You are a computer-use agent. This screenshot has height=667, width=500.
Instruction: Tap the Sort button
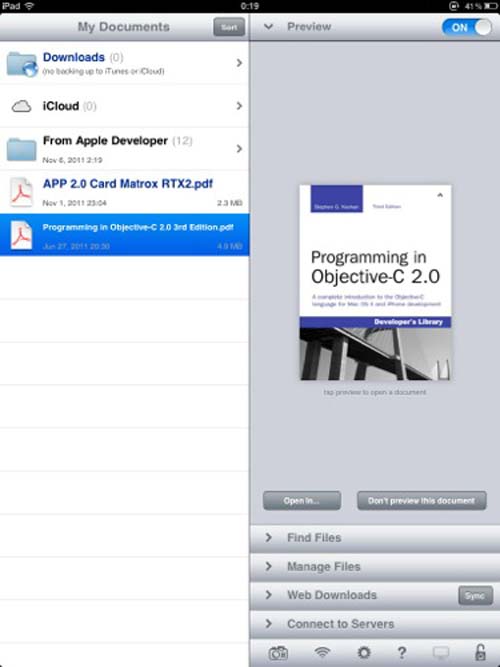point(229,27)
